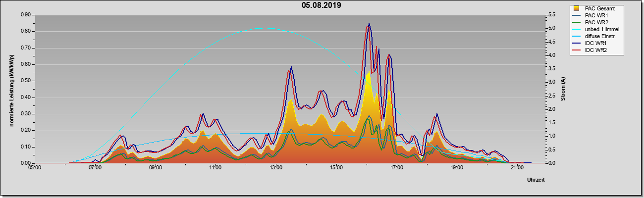Click the Strom (A) right axis title
The height and width of the screenshot is (198, 644).
pyautogui.click(x=563, y=89)
